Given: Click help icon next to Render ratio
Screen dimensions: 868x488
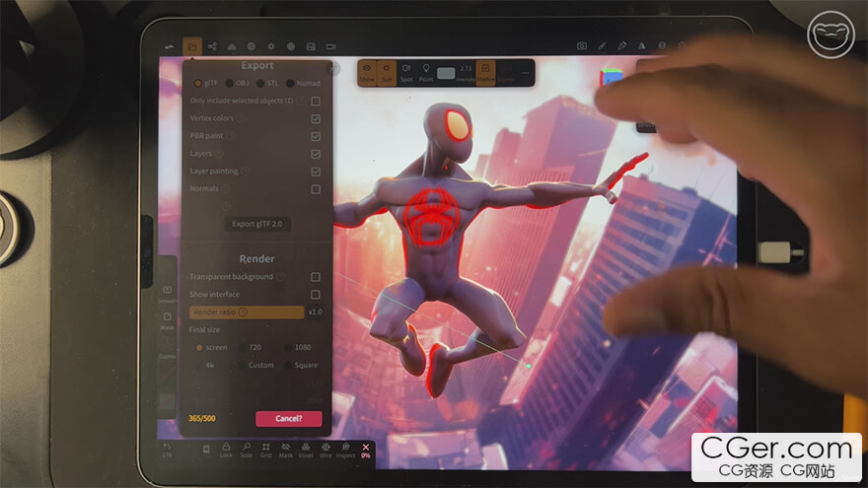Looking at the screenshot, I should tap(243, 313).
